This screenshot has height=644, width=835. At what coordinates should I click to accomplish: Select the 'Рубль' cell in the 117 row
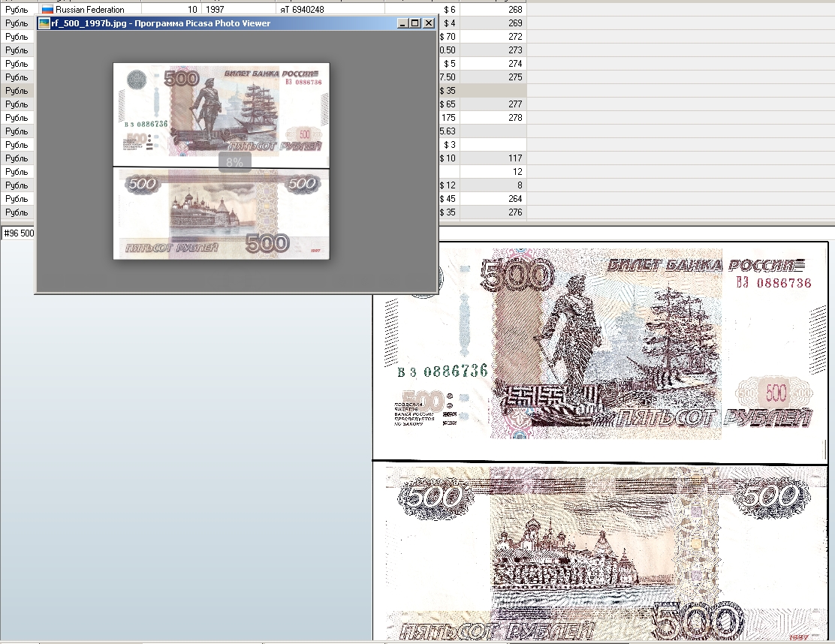tap(17, 158)
